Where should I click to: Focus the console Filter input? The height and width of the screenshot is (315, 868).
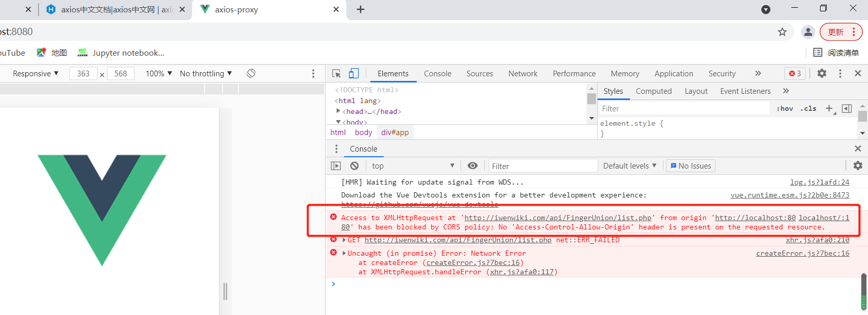[542, 166]
